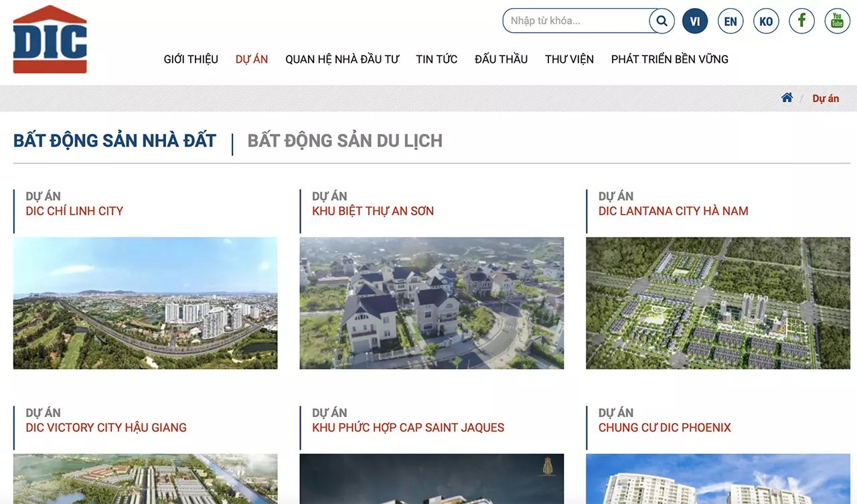Image resolution: width=857 pixels, height=504 pixels.
Task: Open the QUAN HỆ NHÀ ĐẦU TƯ menu
Action: [x=342, y=59]
